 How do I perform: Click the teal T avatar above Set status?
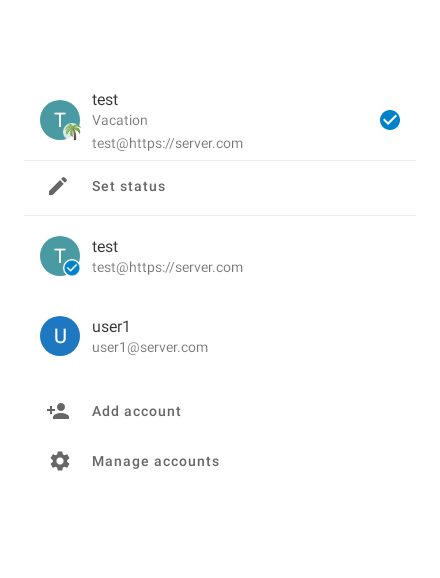click(x=60, y=120)
